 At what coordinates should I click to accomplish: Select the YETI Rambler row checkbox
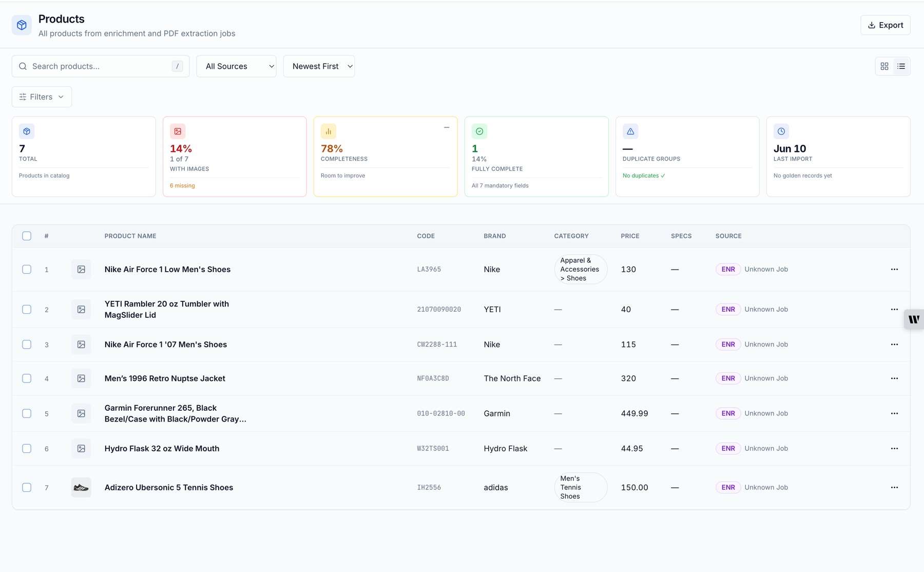(27, 310)
